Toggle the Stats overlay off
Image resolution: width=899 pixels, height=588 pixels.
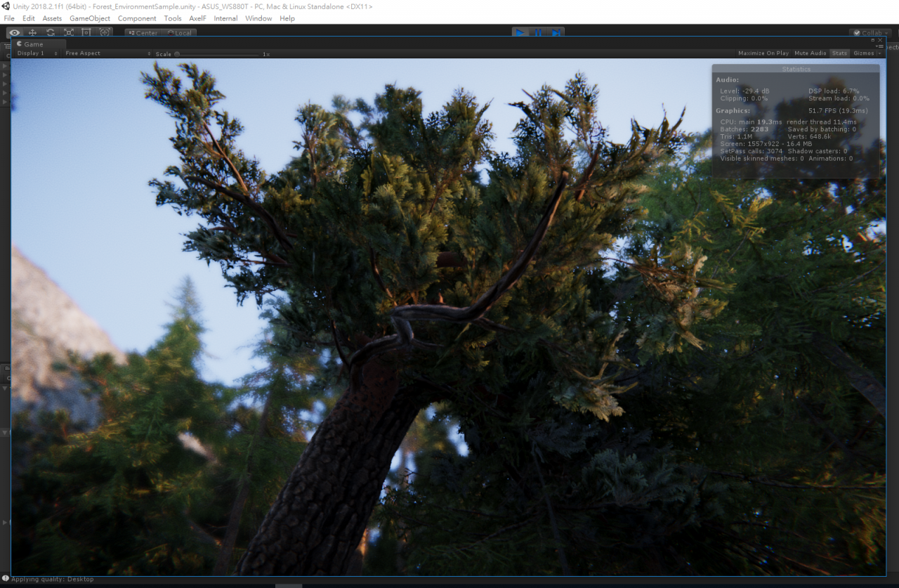click(x=839, y=53)
